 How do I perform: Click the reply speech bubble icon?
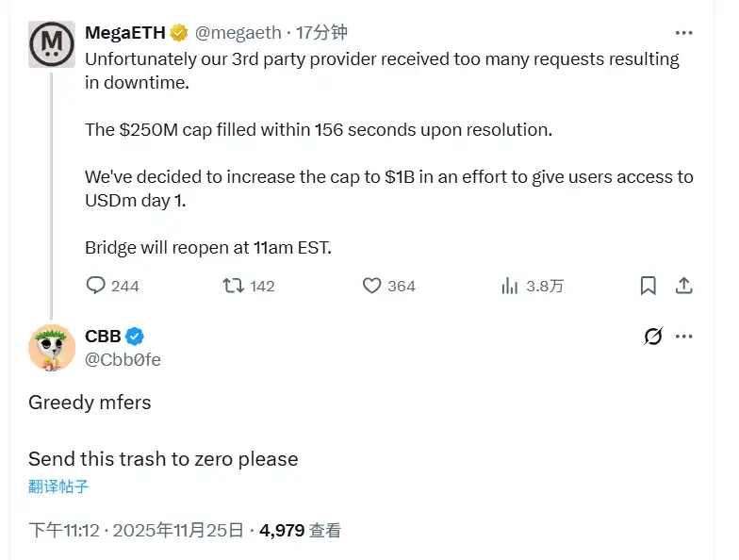click(x=97, y=286)
